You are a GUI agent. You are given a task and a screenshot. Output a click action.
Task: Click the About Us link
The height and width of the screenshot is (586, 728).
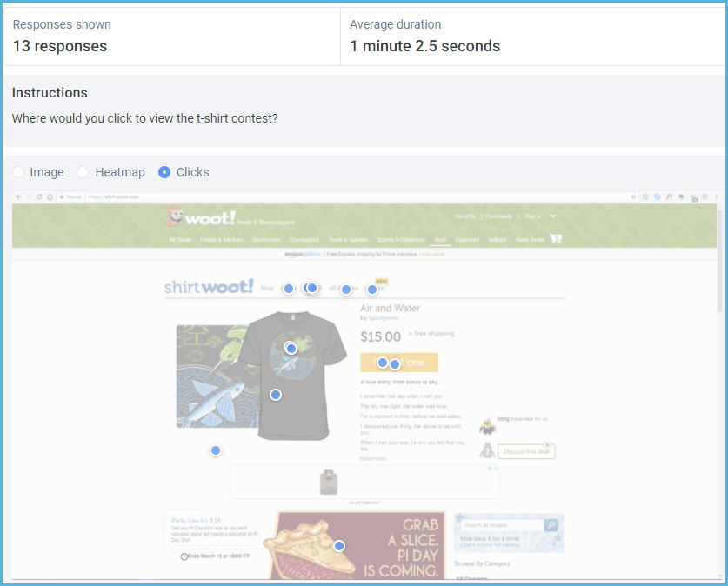[465, 216]
